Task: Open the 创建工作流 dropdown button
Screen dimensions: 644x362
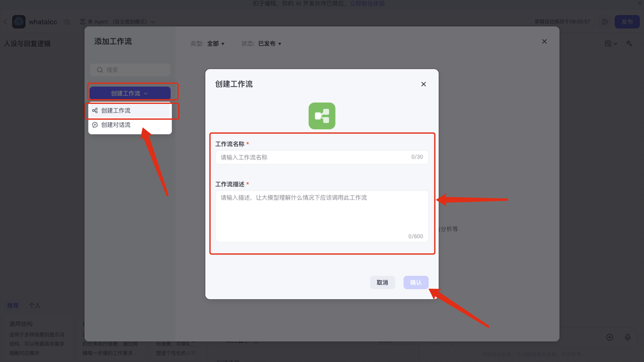Action: tap(130, 93)
